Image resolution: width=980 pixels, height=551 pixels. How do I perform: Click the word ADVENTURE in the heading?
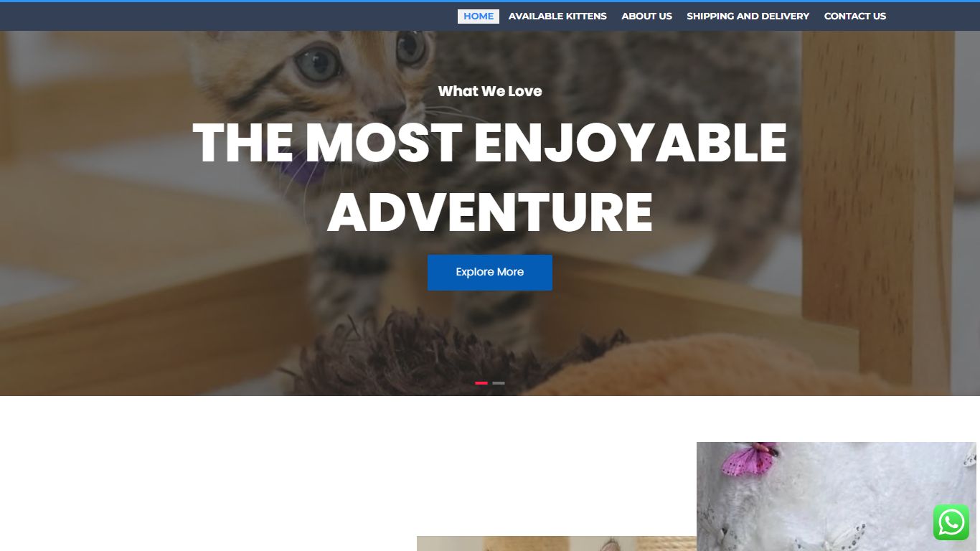[490, 212]
